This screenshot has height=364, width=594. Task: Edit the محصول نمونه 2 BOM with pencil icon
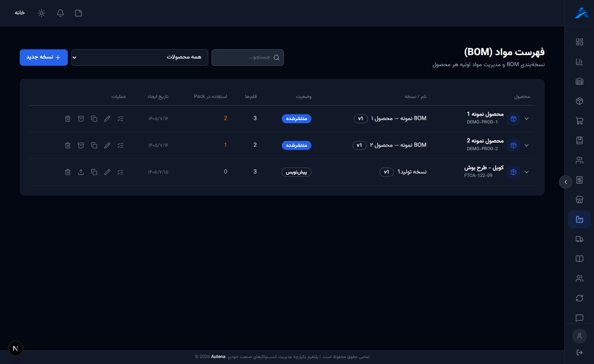(x=107, y=146)
